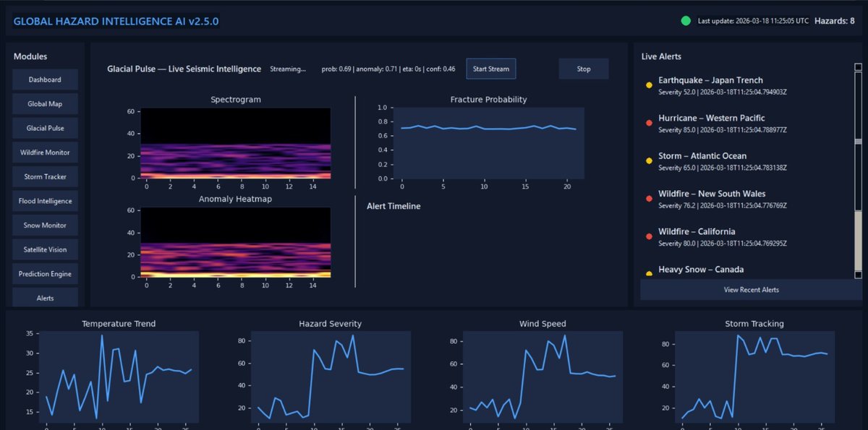Click the red dot beside Wildfire – California
Viewport: 868px width, 430px height.
(649, 236)
